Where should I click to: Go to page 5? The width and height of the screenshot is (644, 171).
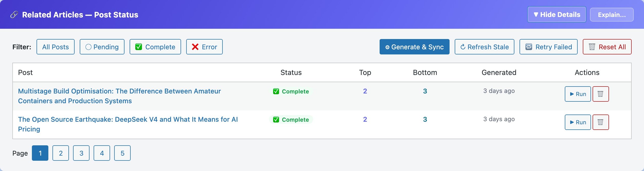pyautogui.click(x=122, y=153)
